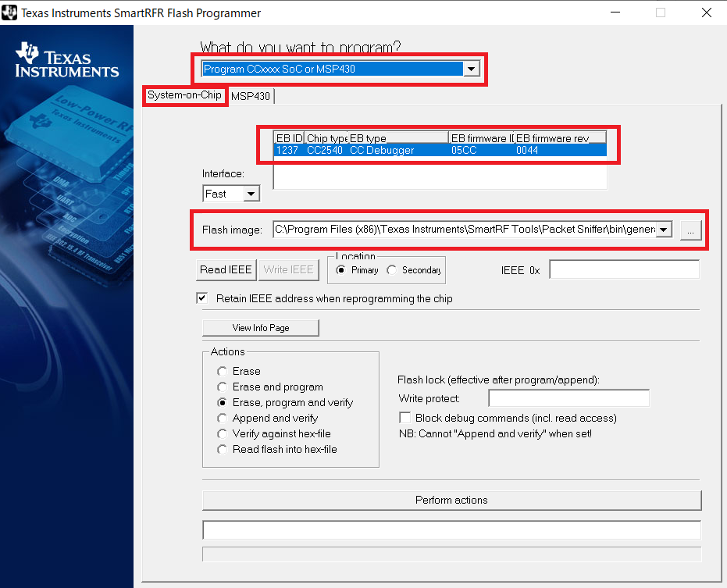Screen dimensions: 727x588
Task: Click the 05CC firmware ID cell
Action: pos(464,150)
